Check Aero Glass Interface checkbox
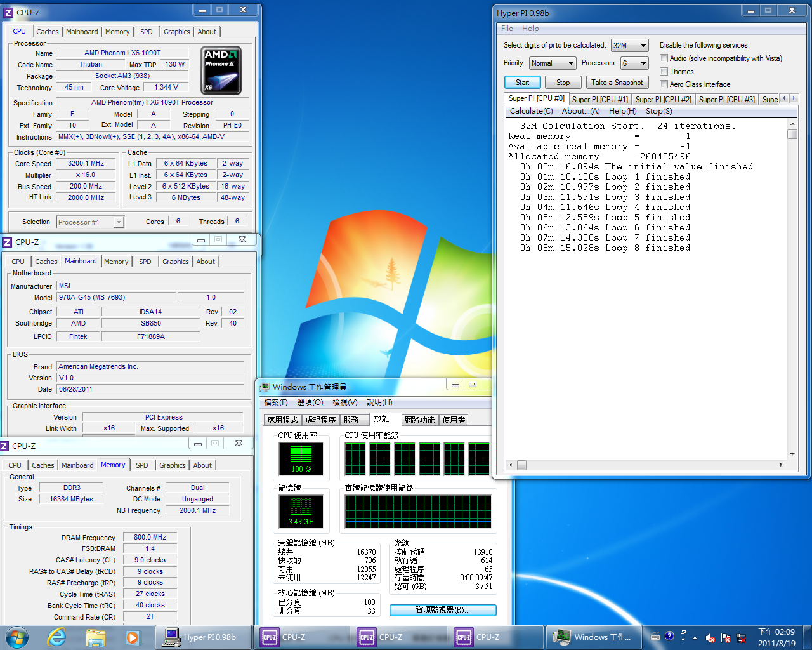The image size is (812, 650). click(x=664, y=84)
